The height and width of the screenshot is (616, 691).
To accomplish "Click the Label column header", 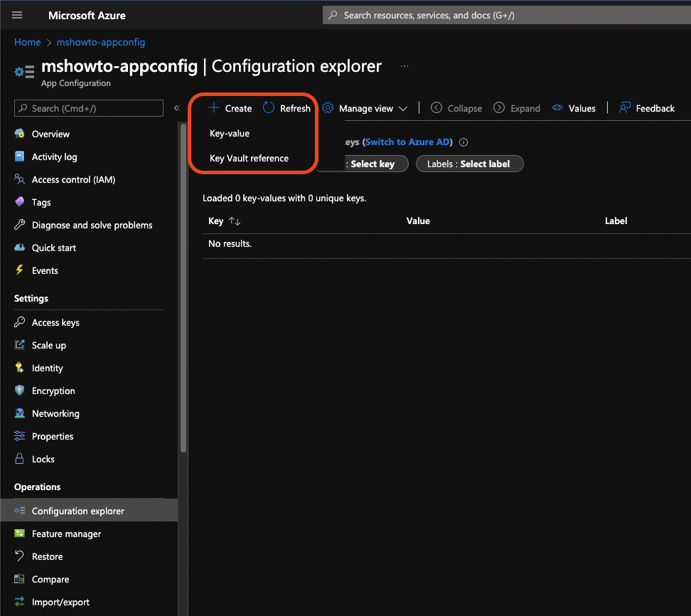I will coord(616,221).
